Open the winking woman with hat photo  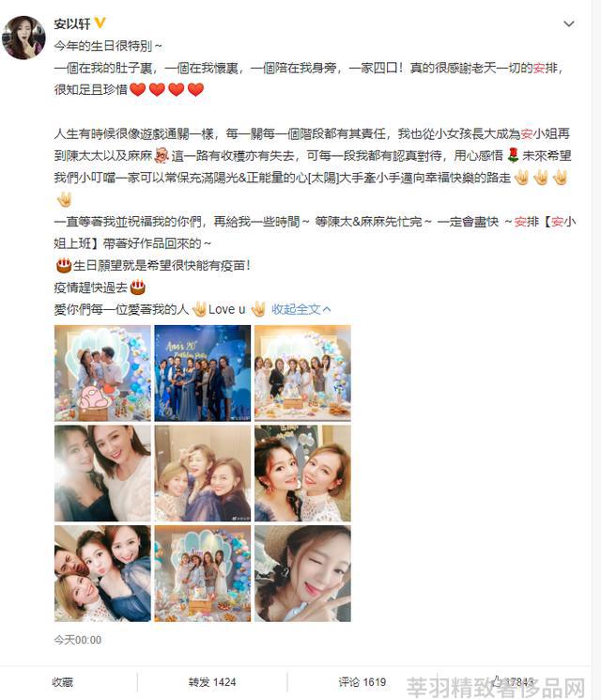pyautogui.click(x=302, y=573)
